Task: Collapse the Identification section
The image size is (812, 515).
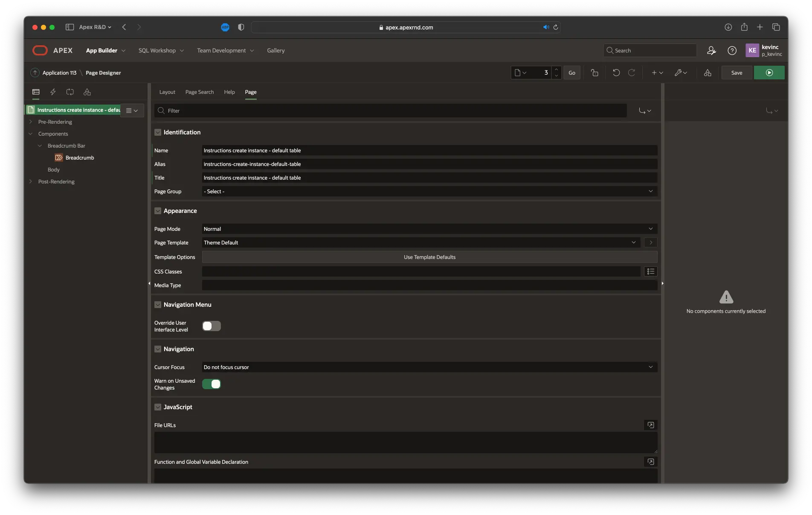Action: point(158,132)
